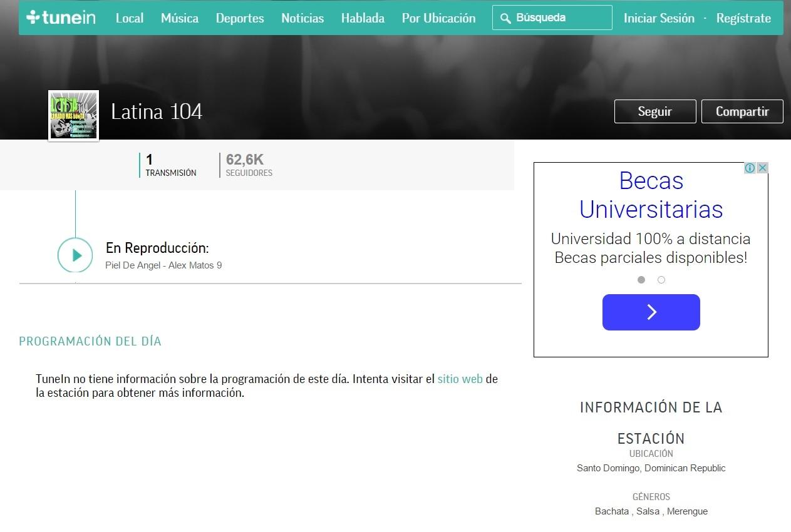Click the Regístrate link
Viewport: 791px width, 532px height.
[743, 18]
